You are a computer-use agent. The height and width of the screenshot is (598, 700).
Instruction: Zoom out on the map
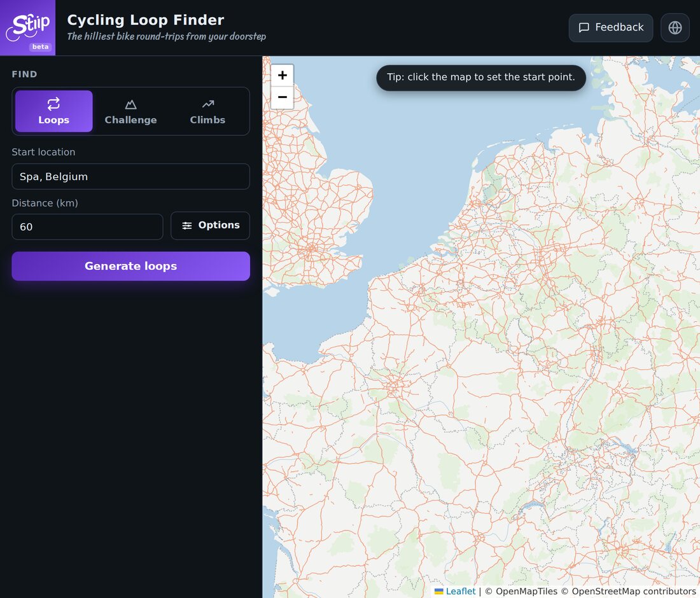point(282,97)
